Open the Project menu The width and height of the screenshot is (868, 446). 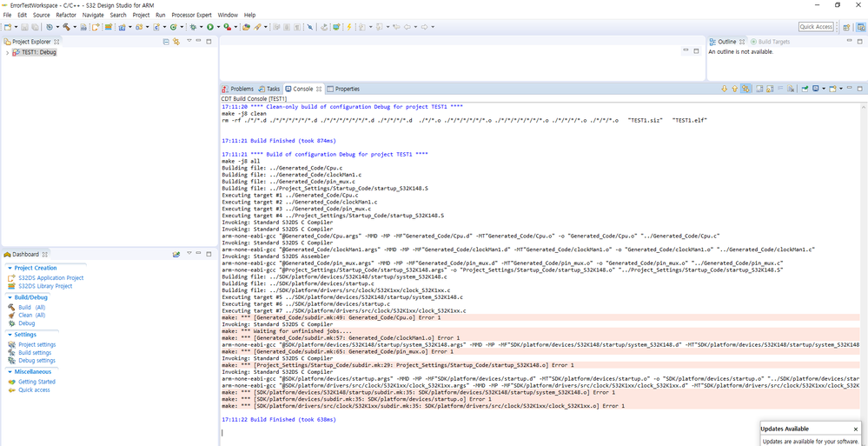point(141,15)
